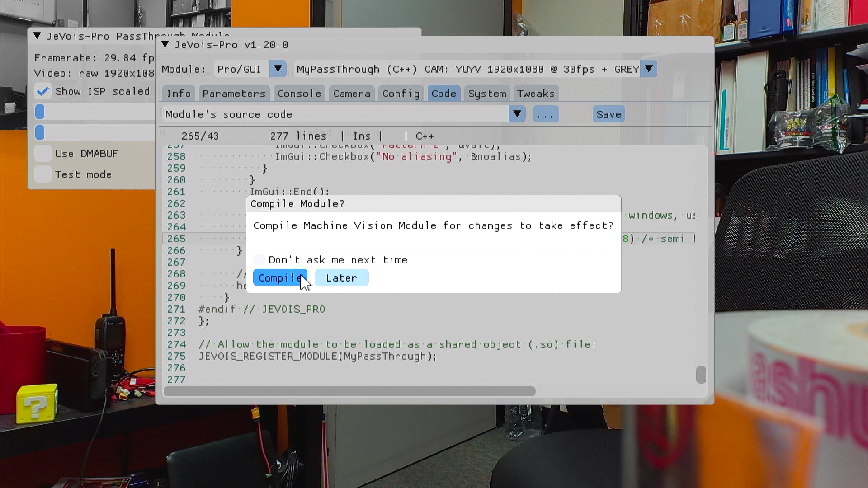
Task: Expand the MyPassThrough module selection arrow
Action: pyautogui.click(x=649, y=69)
